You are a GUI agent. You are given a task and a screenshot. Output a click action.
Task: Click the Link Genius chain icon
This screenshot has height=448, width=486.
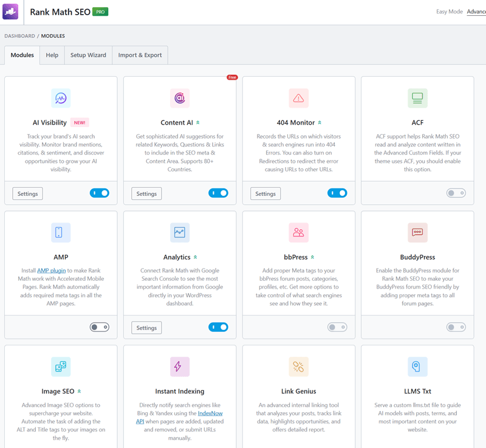[298, 367]
